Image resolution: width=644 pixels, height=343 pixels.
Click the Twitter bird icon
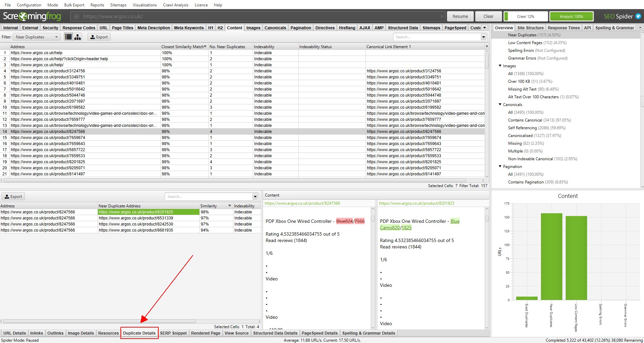(x=638, y=16)
